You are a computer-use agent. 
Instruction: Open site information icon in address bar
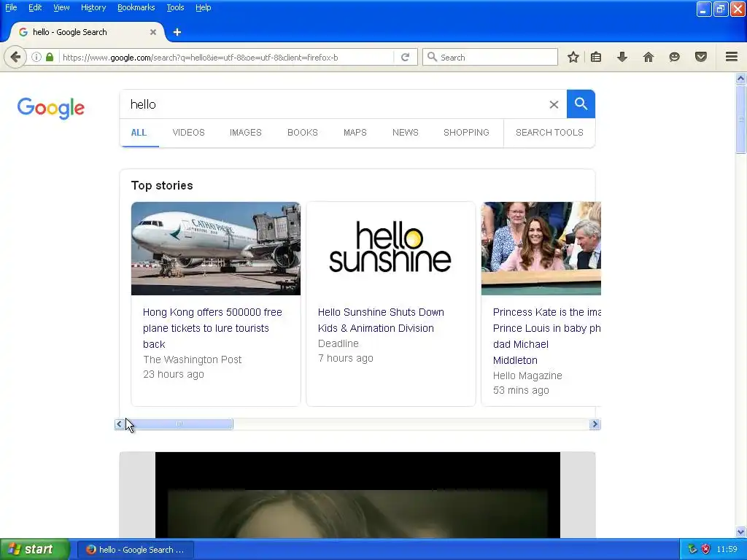coord(36,57)
